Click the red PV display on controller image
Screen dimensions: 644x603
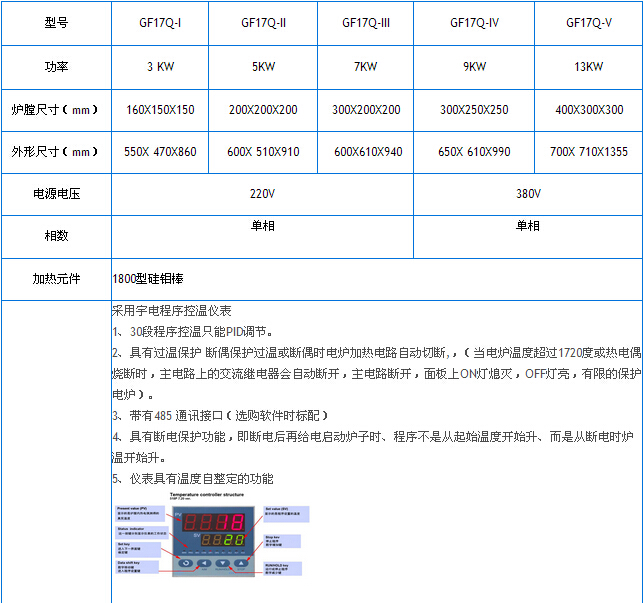(x=214, y=522)
